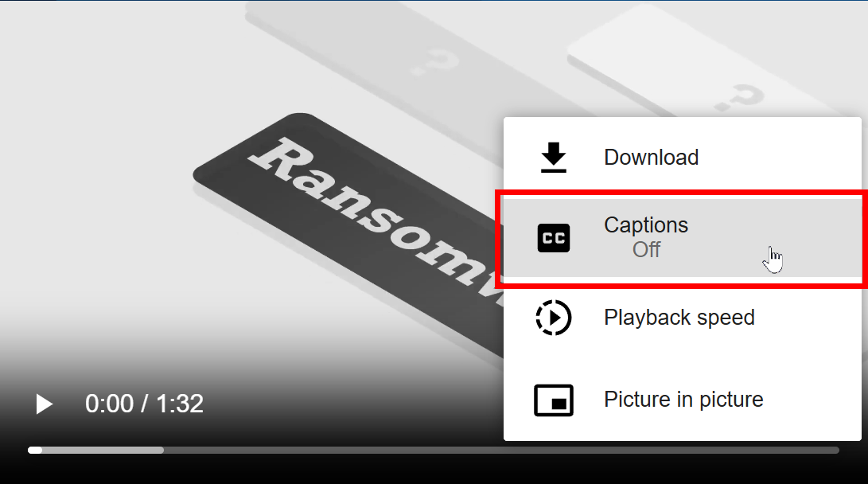Toggle the captions Off status text
This screenshot has width=868, height=484.
646,250
